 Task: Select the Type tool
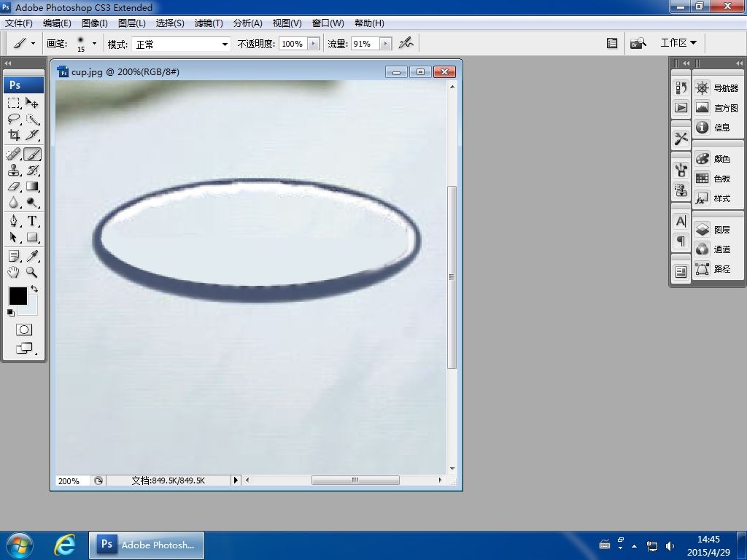[32, 221]
